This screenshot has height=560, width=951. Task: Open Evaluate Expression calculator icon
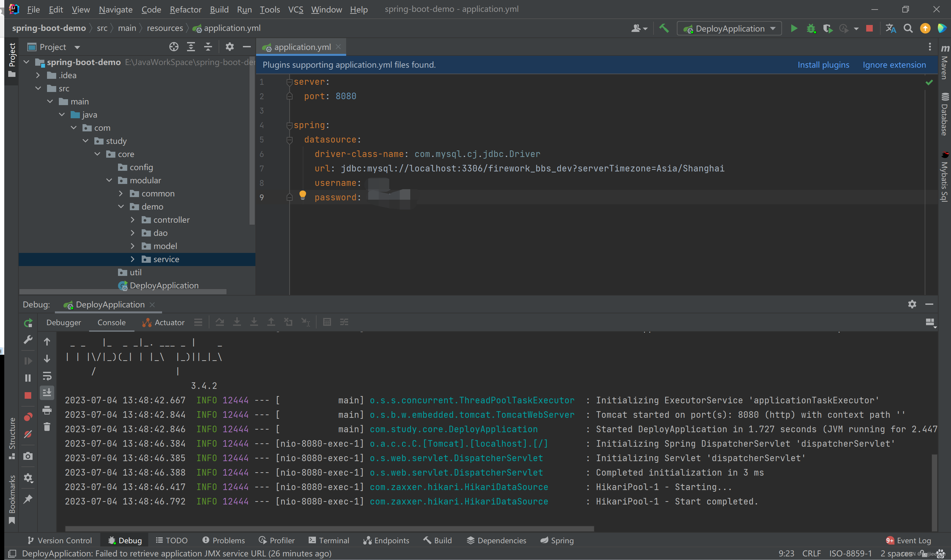click(327, 322)
